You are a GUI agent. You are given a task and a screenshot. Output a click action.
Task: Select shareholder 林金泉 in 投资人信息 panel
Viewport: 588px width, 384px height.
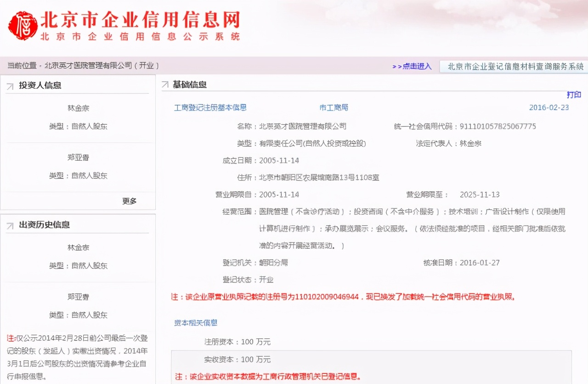78,108
